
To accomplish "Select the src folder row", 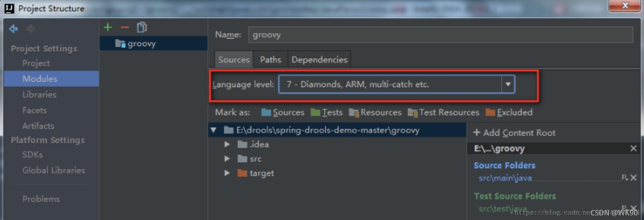I will 337,159.
